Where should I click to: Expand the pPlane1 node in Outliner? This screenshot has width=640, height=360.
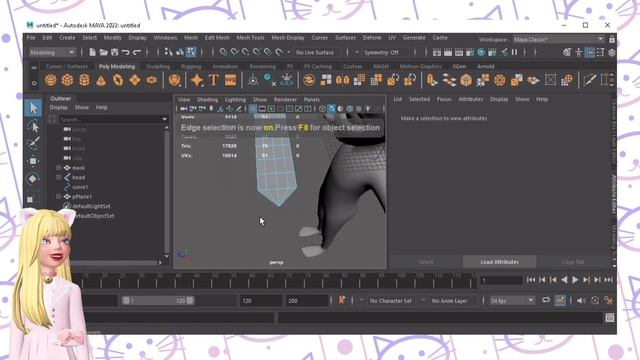click(x=58, y=196)
